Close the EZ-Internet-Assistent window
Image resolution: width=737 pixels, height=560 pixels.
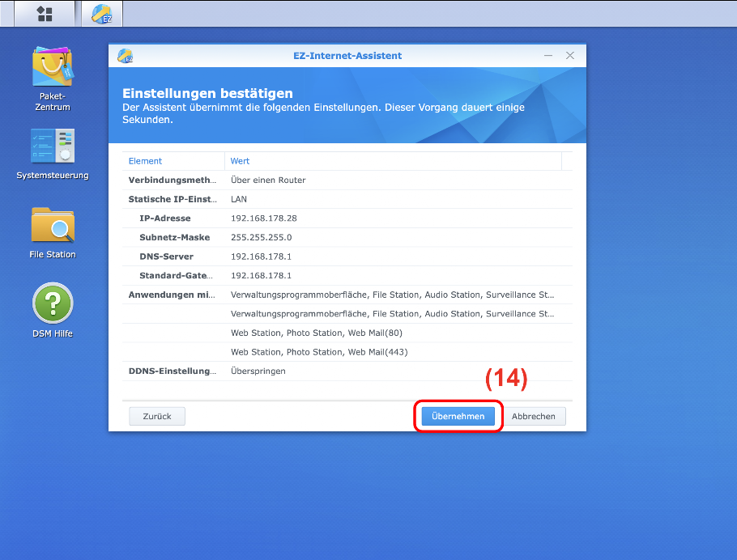click(x=570, y=56)
